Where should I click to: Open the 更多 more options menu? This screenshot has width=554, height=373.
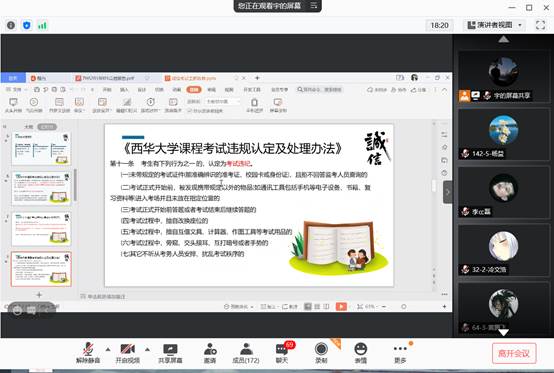coord(400,353)
